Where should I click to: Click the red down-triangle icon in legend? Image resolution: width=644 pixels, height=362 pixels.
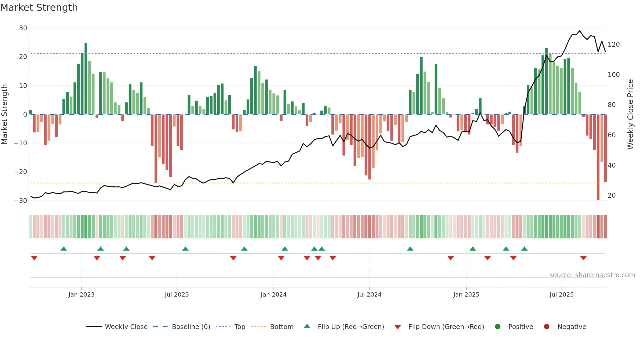click(398, 327)
